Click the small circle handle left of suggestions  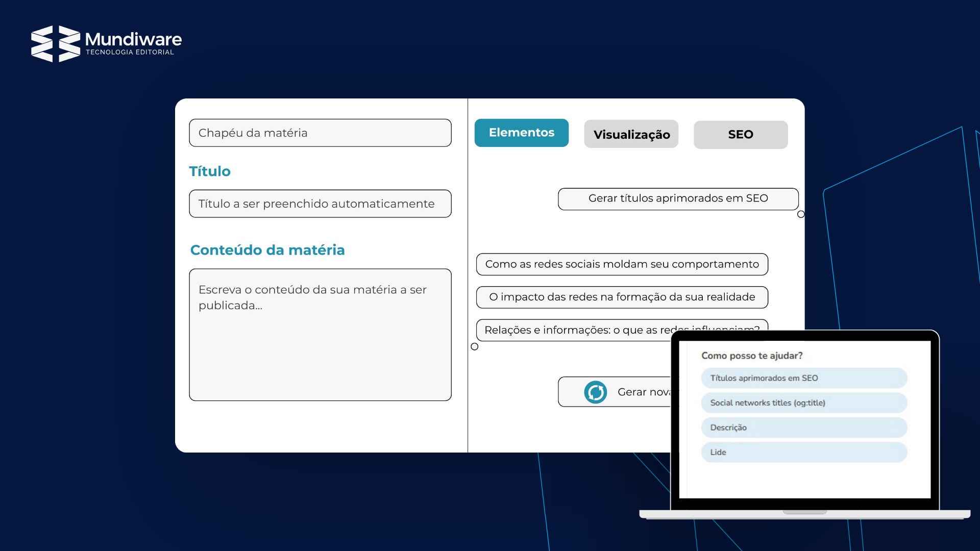[475, 347]
